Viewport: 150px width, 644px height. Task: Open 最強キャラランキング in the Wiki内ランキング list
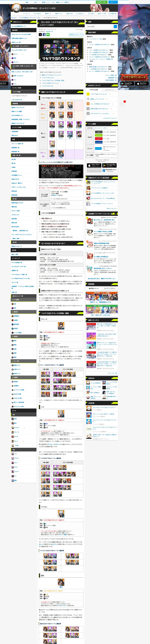point(97,99)
